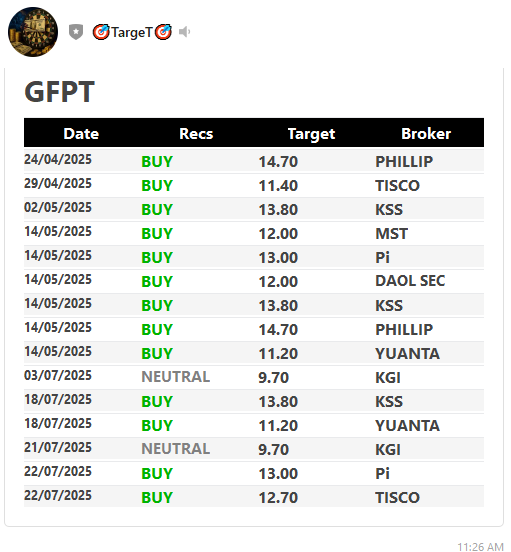Select the Recs column header

click(x=196, y=134)
